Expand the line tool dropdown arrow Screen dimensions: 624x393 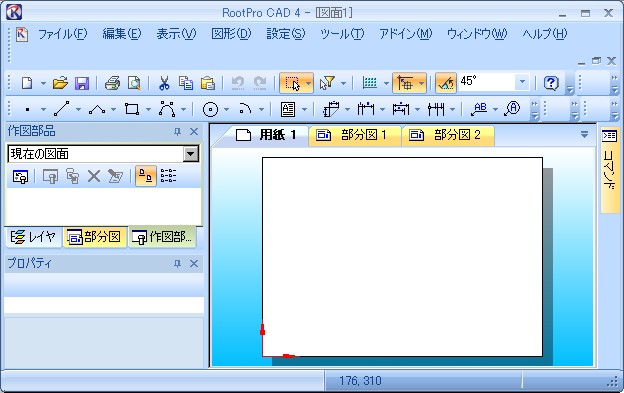[x=78, y=109]
